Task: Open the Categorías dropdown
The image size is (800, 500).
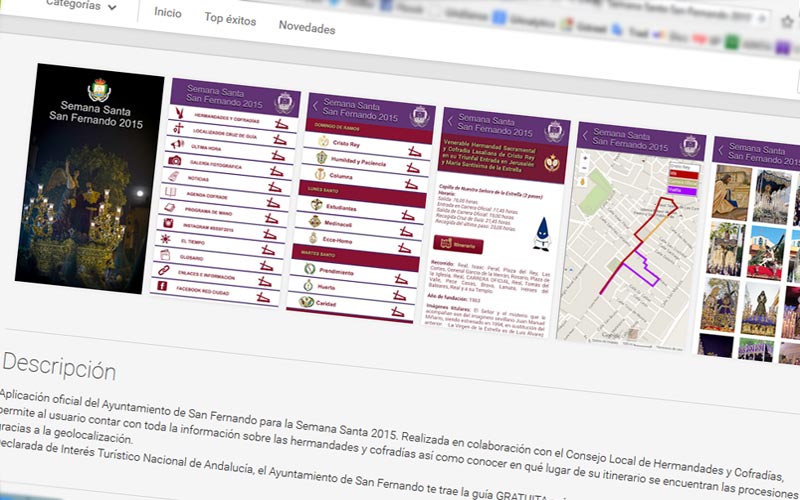Action: 82,6
